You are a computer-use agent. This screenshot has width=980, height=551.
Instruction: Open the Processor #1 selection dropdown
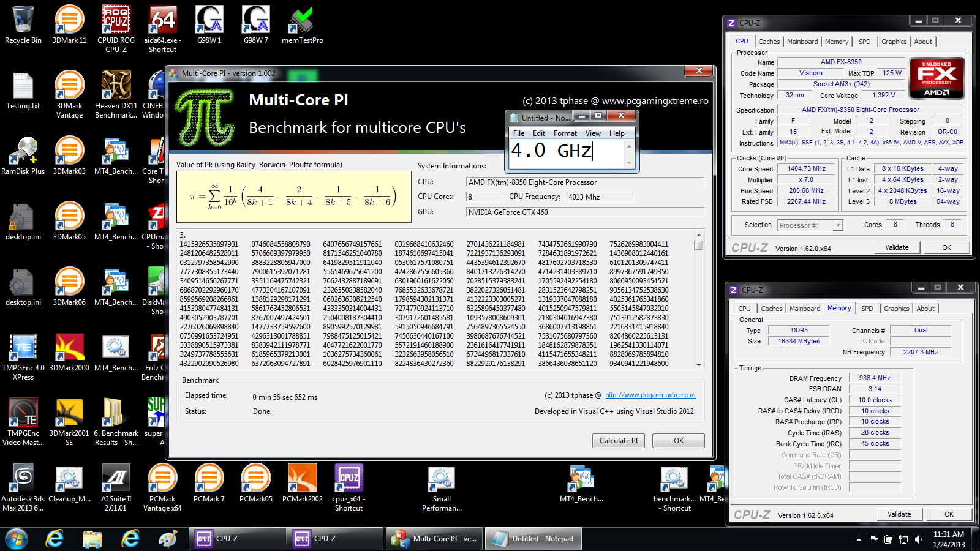click(837, 225)
